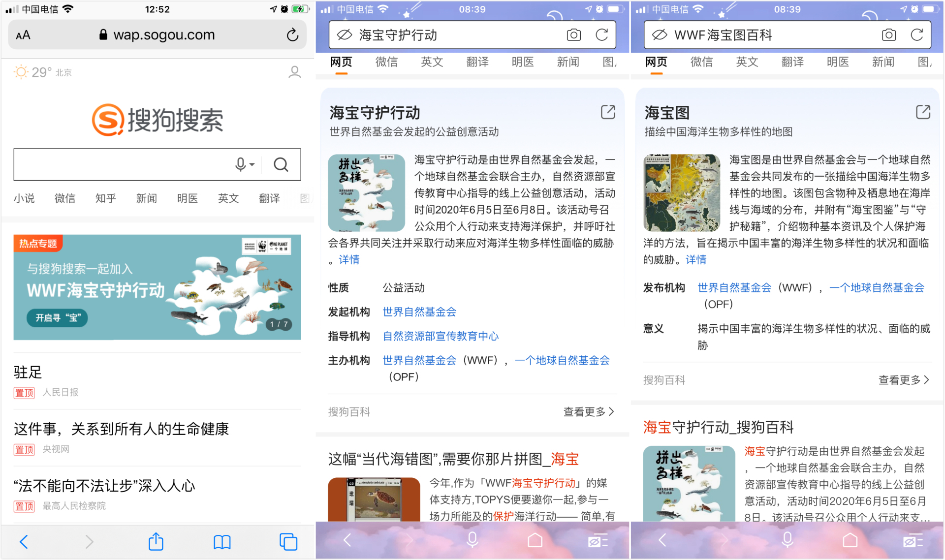Tap 详情 link in 海宝守护行动 description

coord(349,260)
